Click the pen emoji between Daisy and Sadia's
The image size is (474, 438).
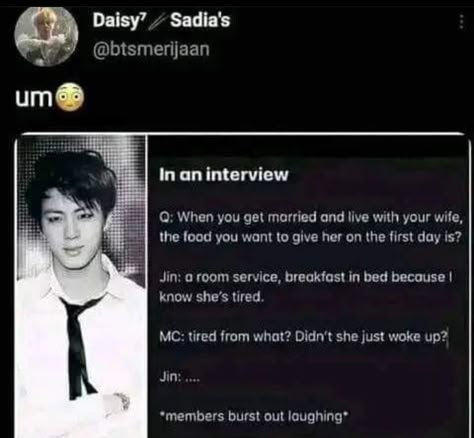click(157, 20)
